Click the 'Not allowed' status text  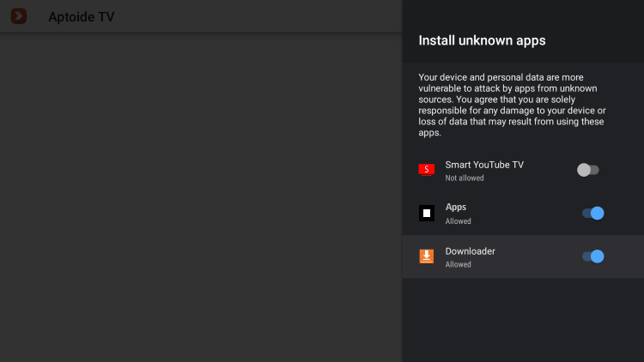pyautogui.click(x=465, y=178)
